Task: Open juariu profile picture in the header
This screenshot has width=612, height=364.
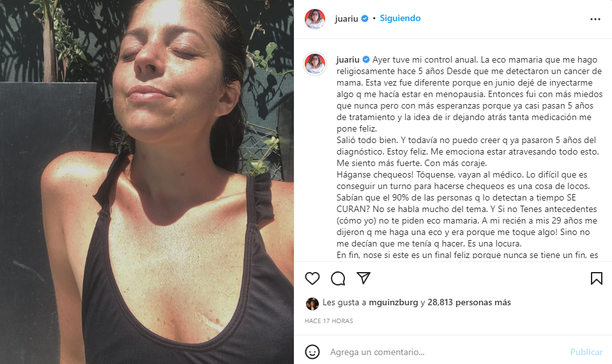Action: [x=314, y=19]
